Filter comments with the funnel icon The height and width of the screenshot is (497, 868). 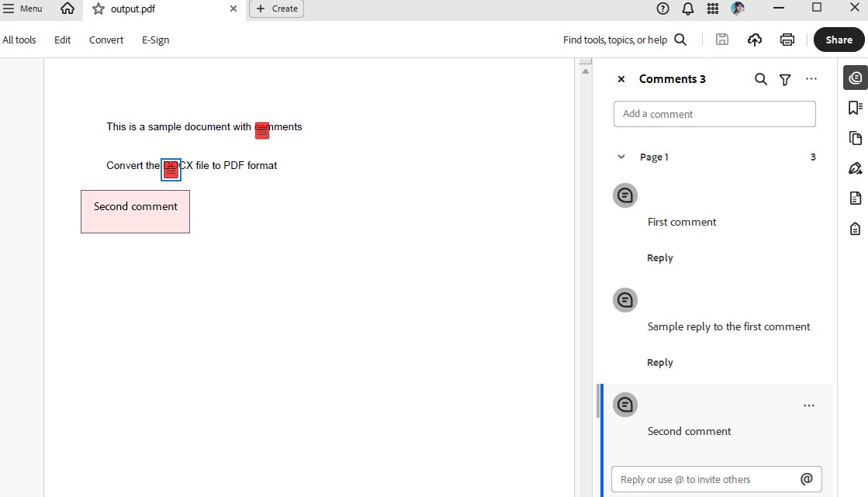[x=785, y=78]
